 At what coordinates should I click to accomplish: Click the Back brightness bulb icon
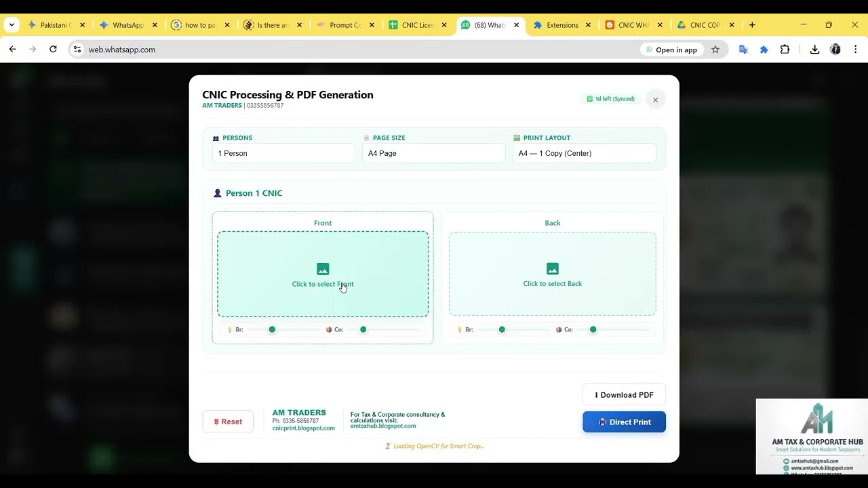pyautogui.click(x=460, y=329)
